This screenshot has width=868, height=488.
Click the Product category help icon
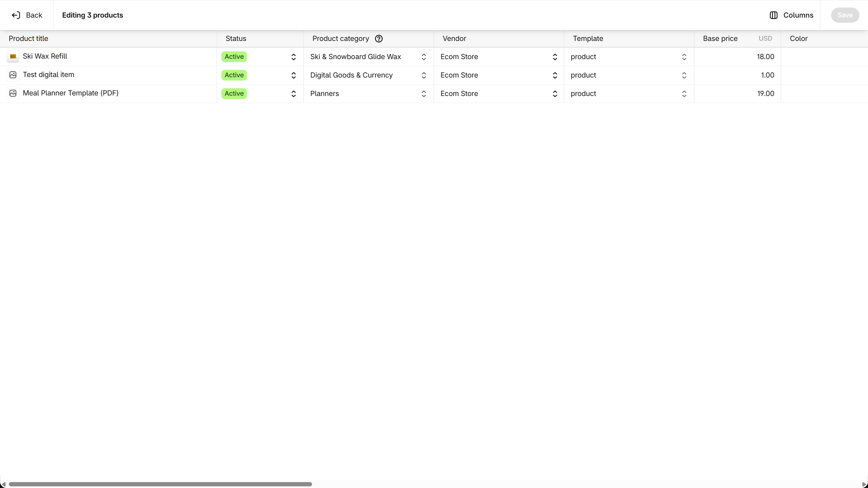click(x=379, y=39)
